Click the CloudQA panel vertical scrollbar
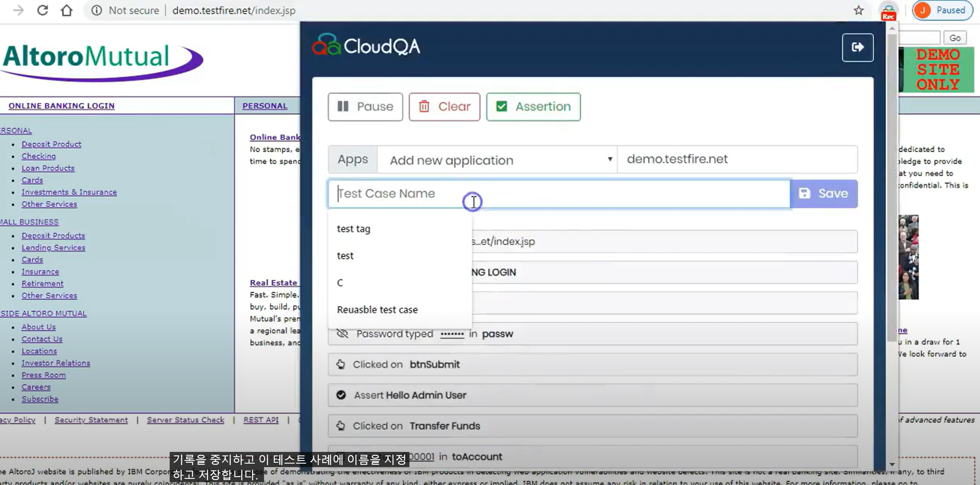This screenshot has width=980, height=485. [x=892, y=190]
